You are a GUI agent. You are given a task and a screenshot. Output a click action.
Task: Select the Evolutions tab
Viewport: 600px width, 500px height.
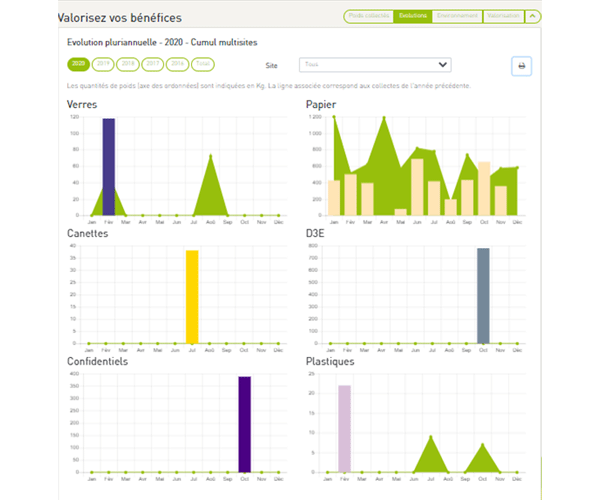(412, 16)
